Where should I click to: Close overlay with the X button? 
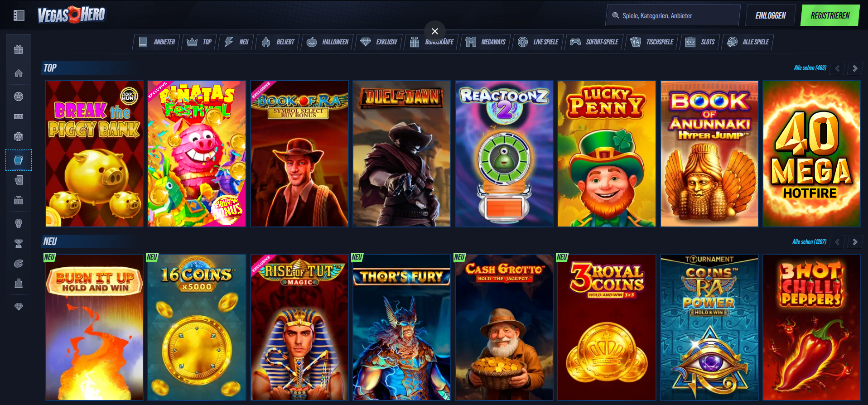click(435, 31)
